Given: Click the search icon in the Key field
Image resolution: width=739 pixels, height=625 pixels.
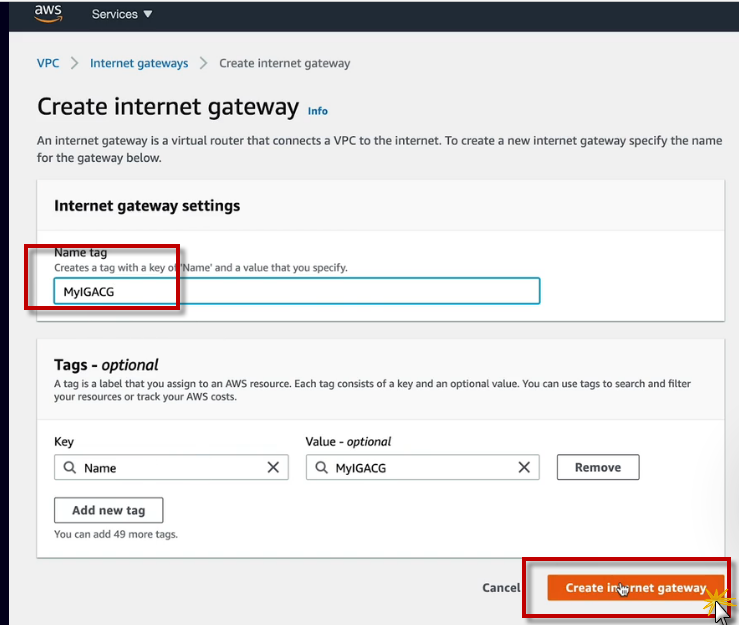Looking at the screenshot, I should [x=69, y=467].
